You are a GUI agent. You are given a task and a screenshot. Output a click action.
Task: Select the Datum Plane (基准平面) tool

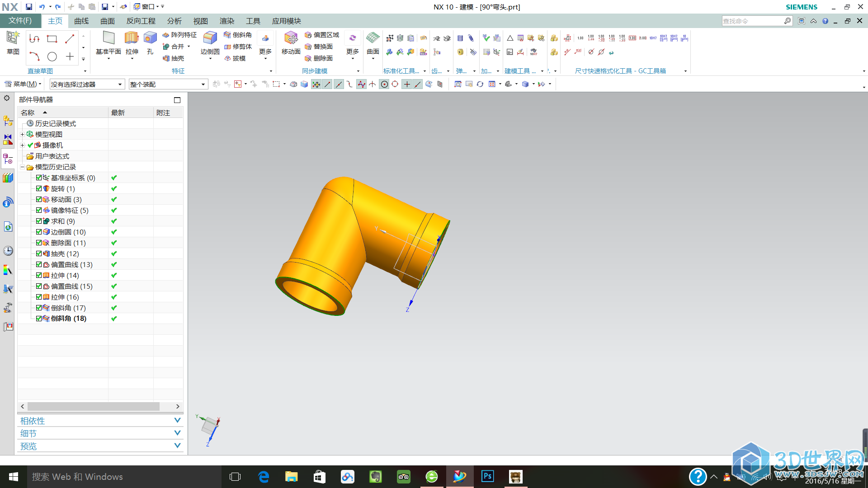click(108, 43)
